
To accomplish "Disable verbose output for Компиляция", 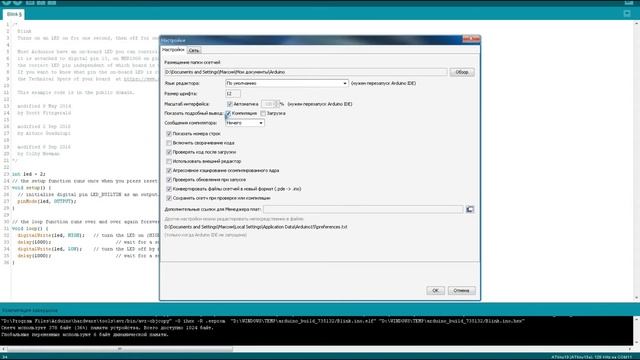I will [228, 113].
